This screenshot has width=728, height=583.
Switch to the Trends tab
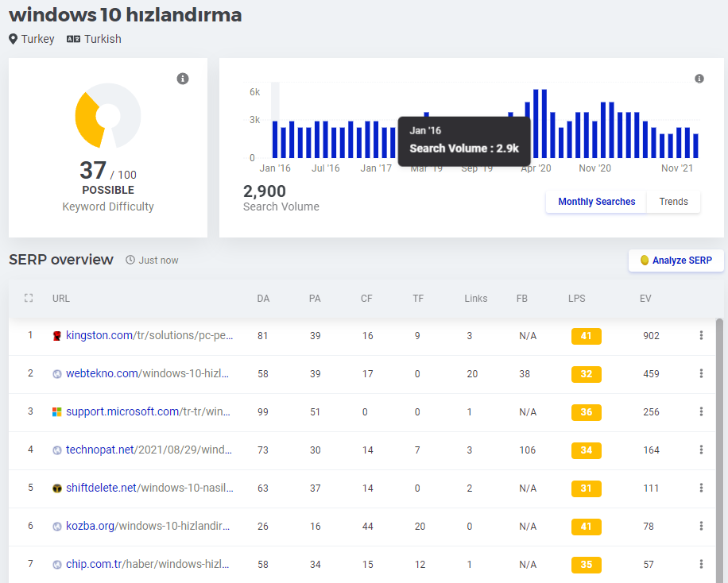673,202
